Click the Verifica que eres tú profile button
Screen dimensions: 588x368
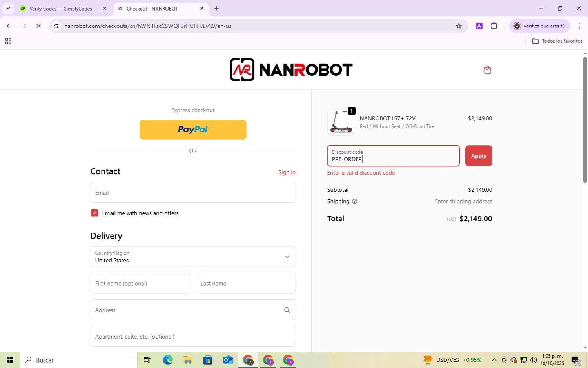tap(539, 26)
